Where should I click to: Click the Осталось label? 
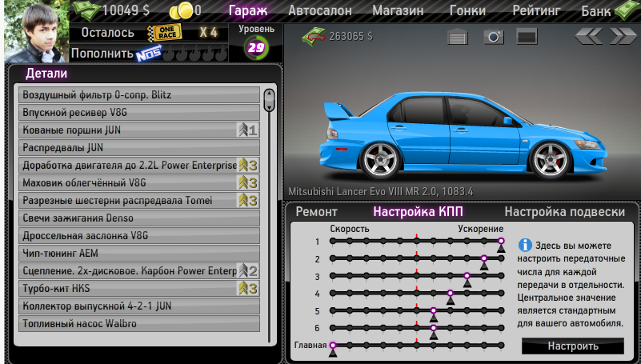tap(107, 32)
